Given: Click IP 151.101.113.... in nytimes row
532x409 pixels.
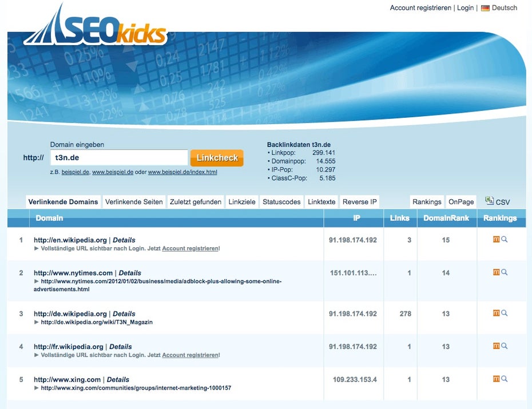Looking at the screenshot, I should 353,273.
